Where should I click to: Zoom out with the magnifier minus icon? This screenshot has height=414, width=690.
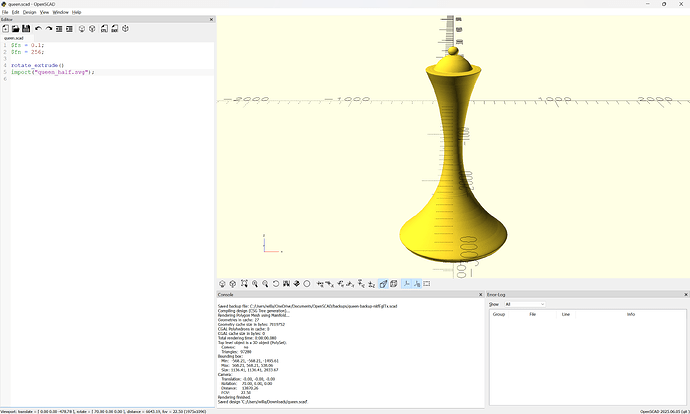point(265,284)
